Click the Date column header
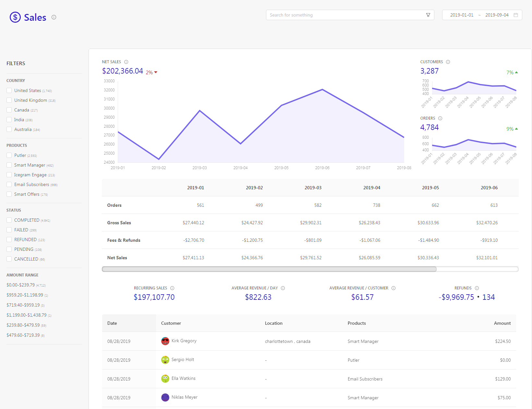This screenshot has width=532, height=409. tap(112, 323)
